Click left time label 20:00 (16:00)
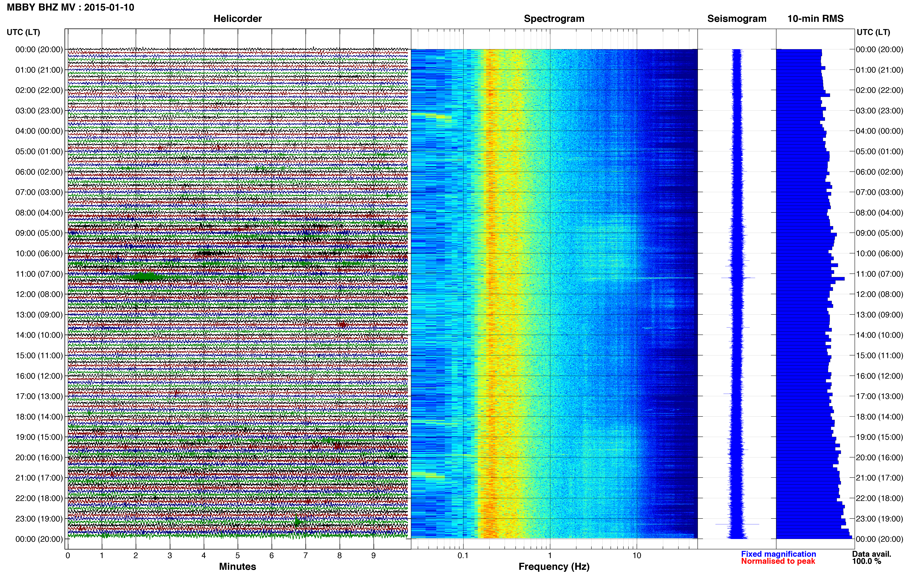This screenshot has width=924, height=578. click(39, 458)
